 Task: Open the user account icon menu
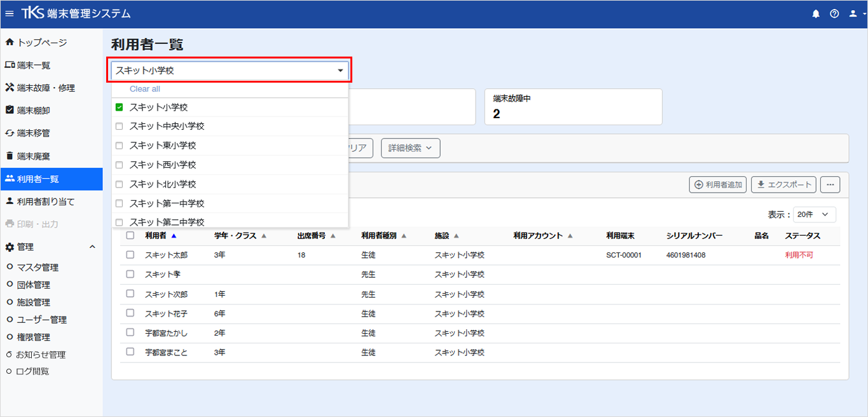[856, 13]
